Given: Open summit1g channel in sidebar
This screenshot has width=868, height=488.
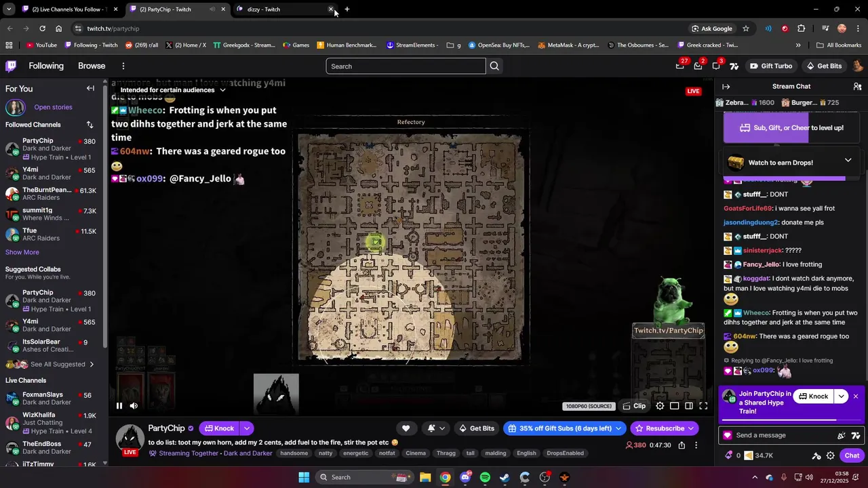Looking at the screenshot, I should point(51,214).
